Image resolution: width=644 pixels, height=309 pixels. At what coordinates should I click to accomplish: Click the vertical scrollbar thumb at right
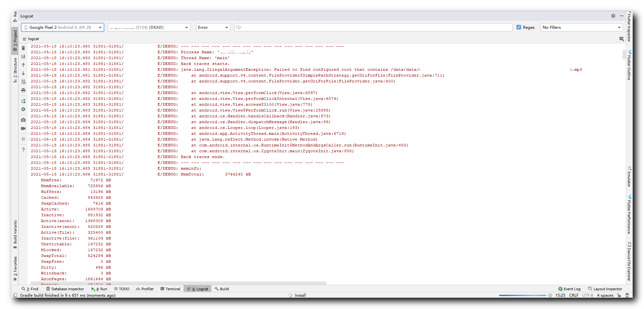[x=624, y=54]
